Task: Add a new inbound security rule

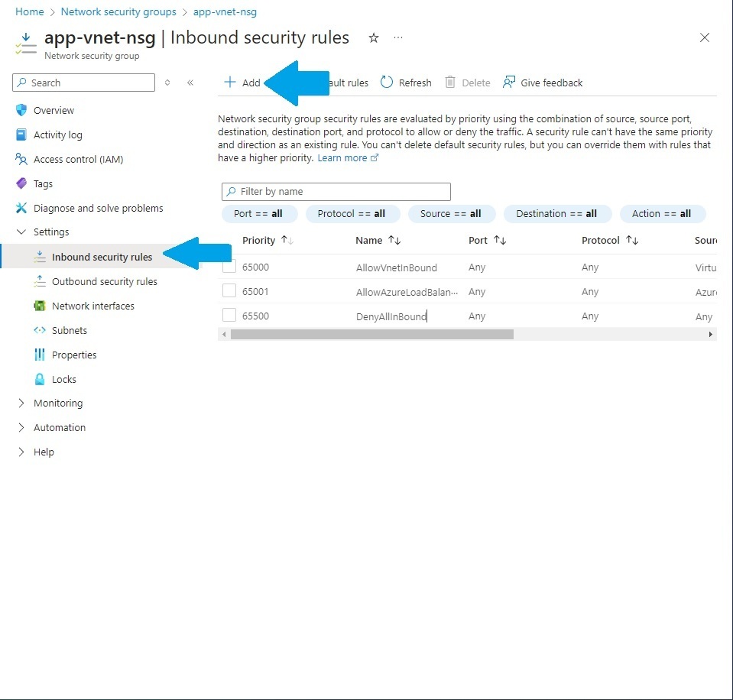Action: (242, 82)
